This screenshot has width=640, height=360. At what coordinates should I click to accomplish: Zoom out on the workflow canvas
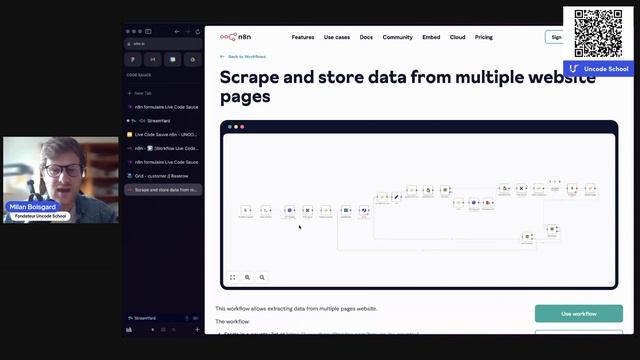pyautogui.click(x=262, y=278)
